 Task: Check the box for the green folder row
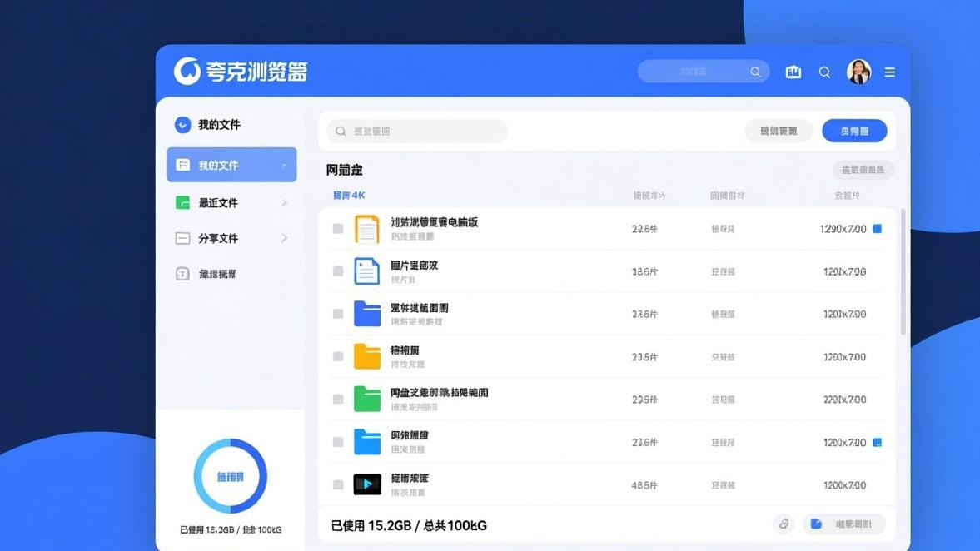[x=338, y=399]
